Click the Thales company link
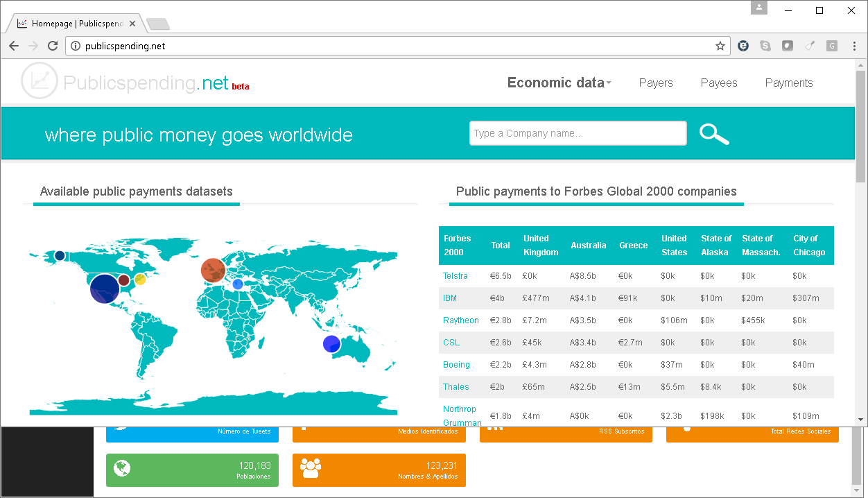Viewport: 868px width, 498px height. 456,387
